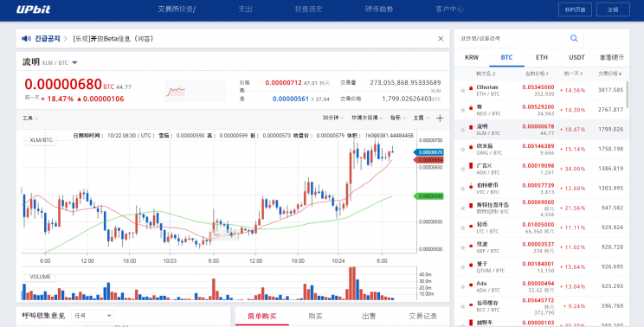This screenshot has height=327, width=644.
Task: Open the 30-minute interval dropdown
Action: click(x=332, y=118)
